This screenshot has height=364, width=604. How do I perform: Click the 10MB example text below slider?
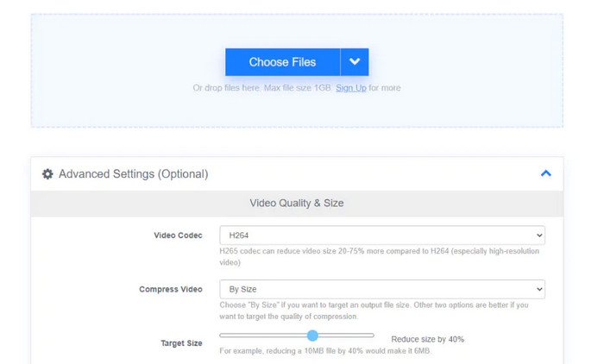pyautogui.click(x=324, y=351)
